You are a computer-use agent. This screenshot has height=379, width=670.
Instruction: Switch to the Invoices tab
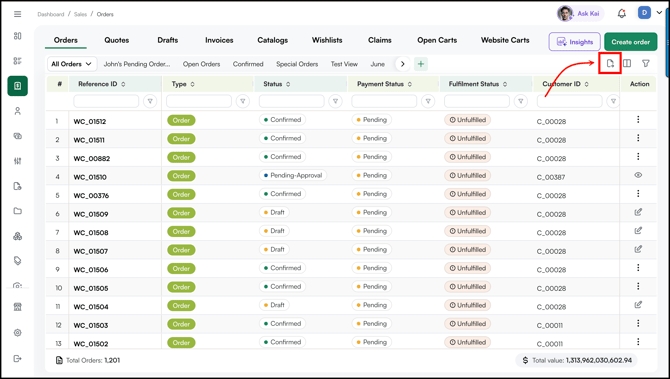click(219, 40)
